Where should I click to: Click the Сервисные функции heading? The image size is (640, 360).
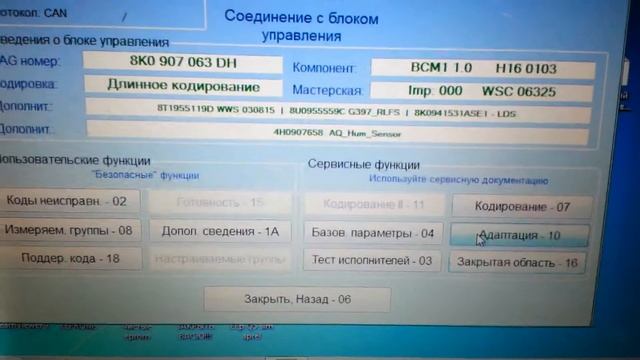364,164
